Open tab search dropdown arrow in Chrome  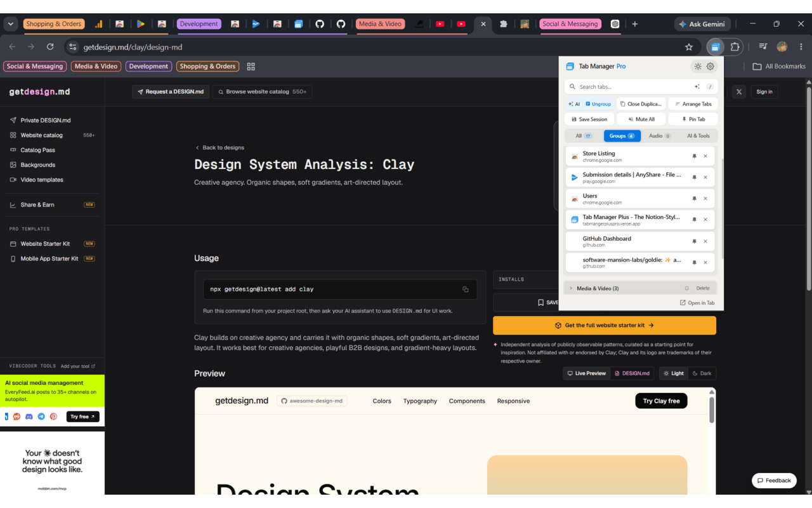pos(11,24)
